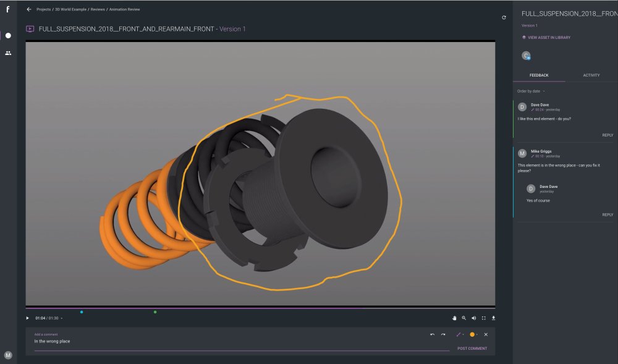
Task: Reply to Mike Griggs' comment thread
Action: click(x=607, y=214)
